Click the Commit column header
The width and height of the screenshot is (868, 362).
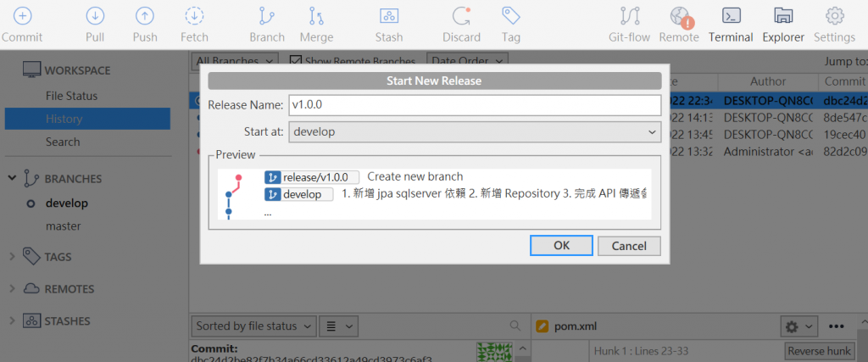click(x=843, y=81)
